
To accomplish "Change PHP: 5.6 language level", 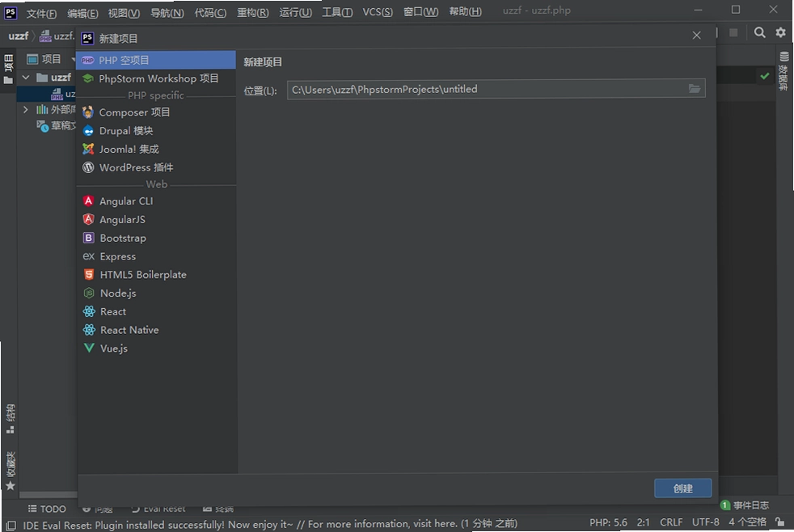I will 608,521.
